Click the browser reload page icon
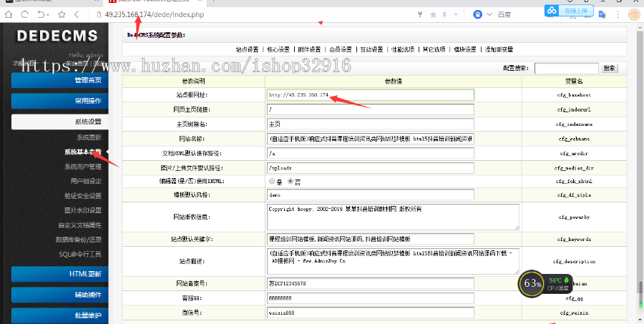Viewport: 644px width, 324px height. 25,14
